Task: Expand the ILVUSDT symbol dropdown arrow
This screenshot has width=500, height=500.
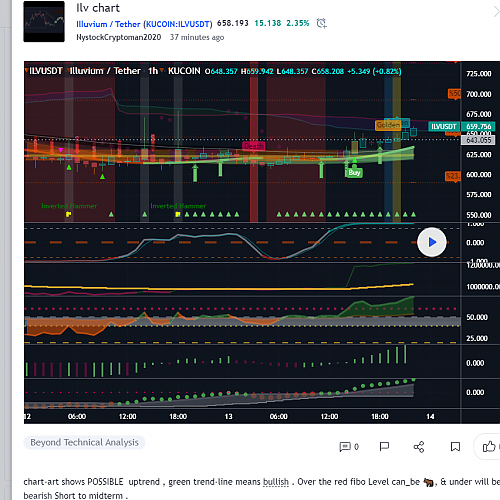Action: 26,71
